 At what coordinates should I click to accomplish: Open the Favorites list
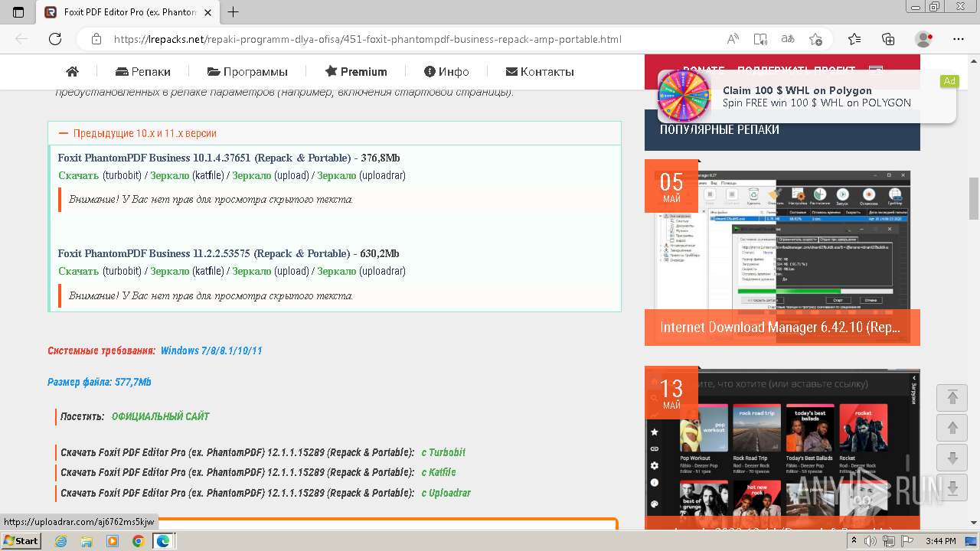[x=854, y=39]
